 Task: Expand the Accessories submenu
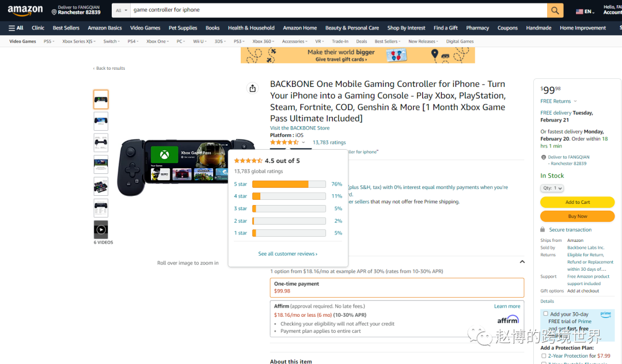click(x=294, y=41)
